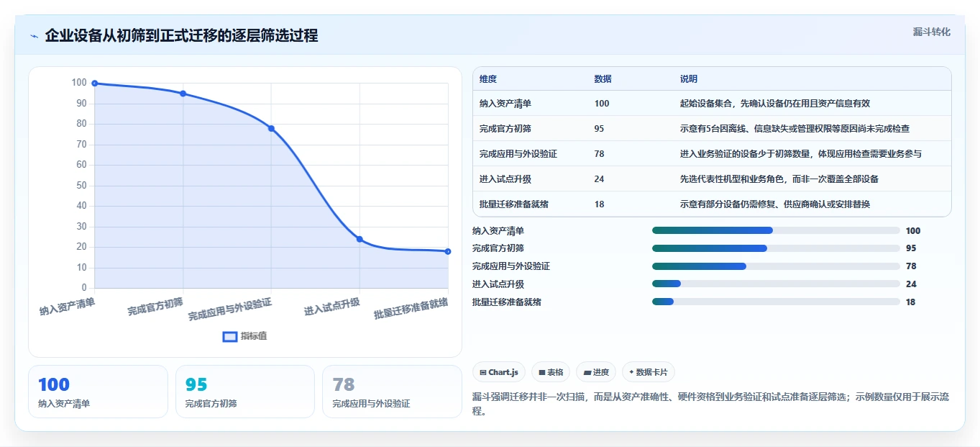
Task: Click the 完成应用与外设验证 progress bar
Action: [x=776, y=266]
